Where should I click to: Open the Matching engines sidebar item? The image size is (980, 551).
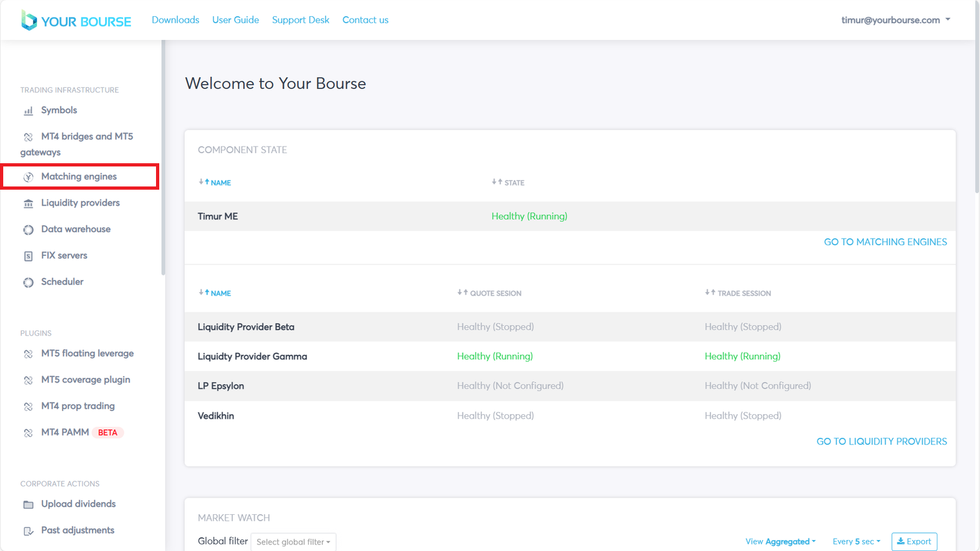(79, 176)
